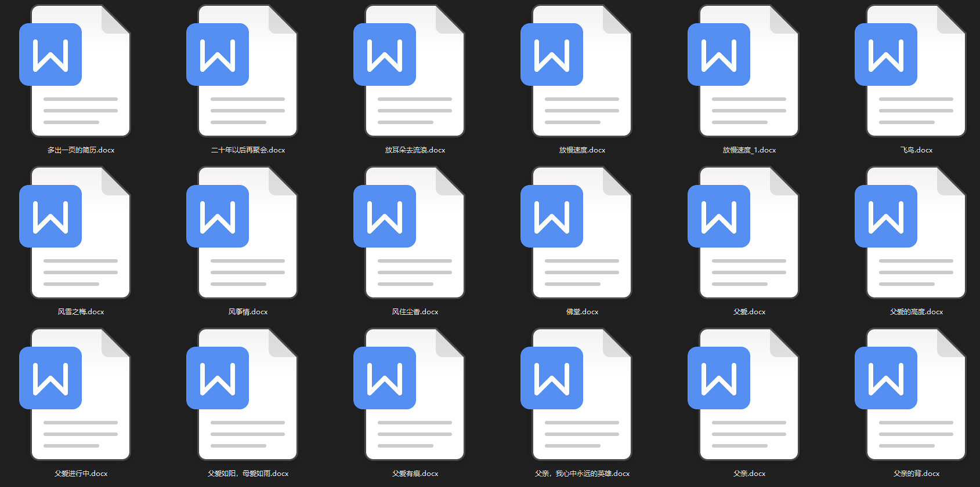Click the file name label 飞鸟.docx
The height and width of the screenshot is (487, 980).
tap(917, 150)
